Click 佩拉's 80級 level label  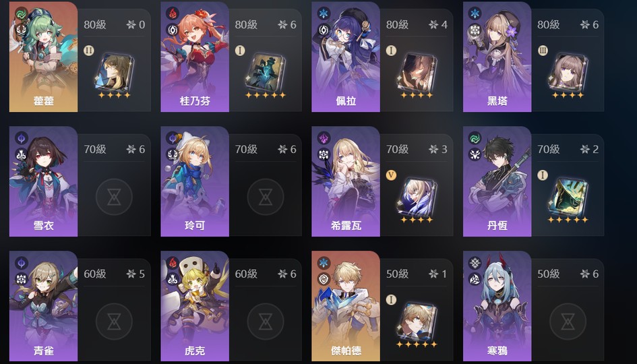pos(397,25)
